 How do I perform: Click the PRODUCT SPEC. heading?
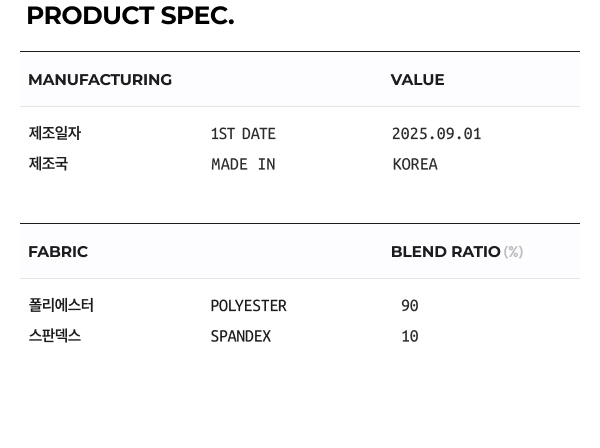(x=130, y=16)
